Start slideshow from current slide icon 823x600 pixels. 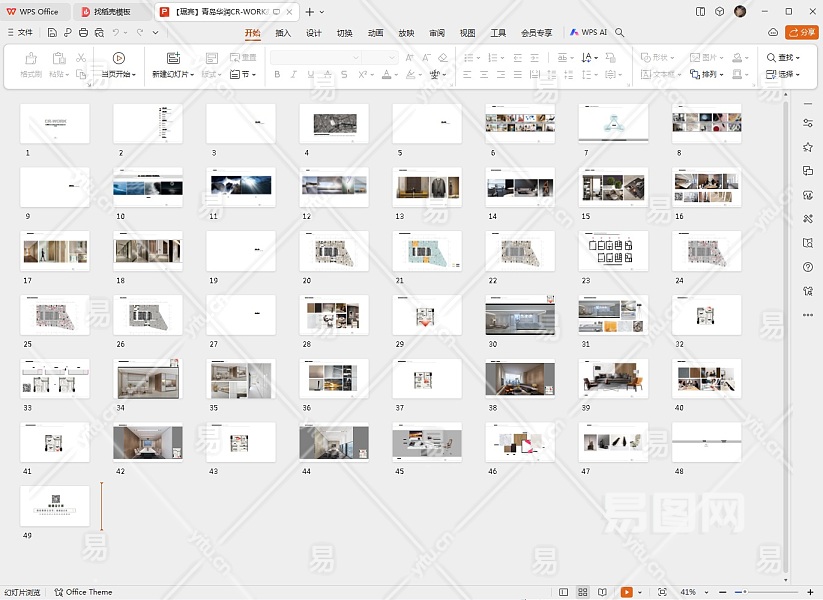click(x=119, y=58)
